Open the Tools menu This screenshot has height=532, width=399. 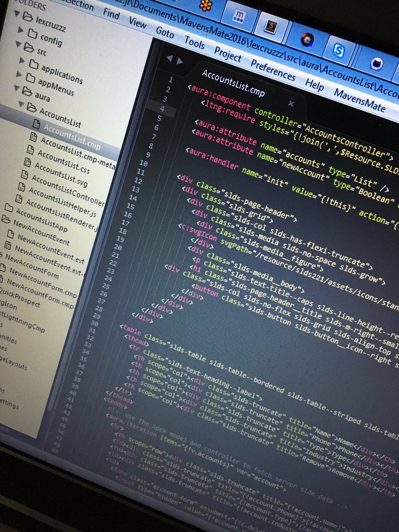pos(195,43)
